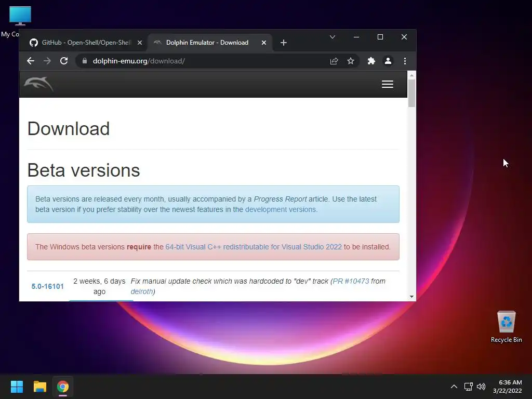Open the 64-bit Visual C++ redistributable link

click(254, 247)
